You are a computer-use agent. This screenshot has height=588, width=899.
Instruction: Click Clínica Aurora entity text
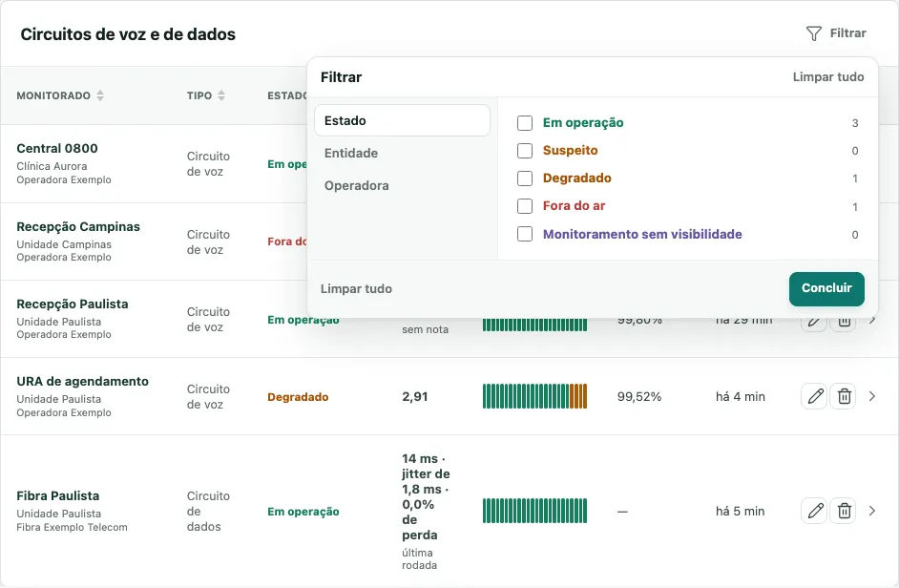point(52,166)
